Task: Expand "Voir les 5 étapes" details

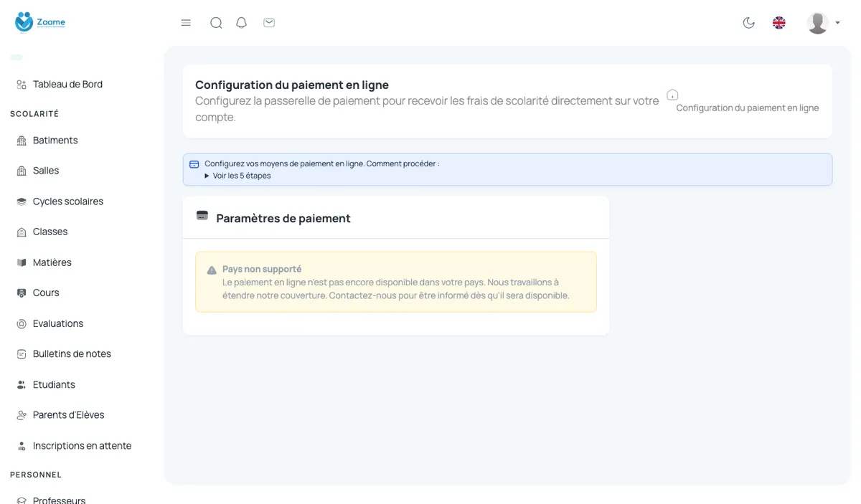Action: pyautogui.click(x=237, y=176)
